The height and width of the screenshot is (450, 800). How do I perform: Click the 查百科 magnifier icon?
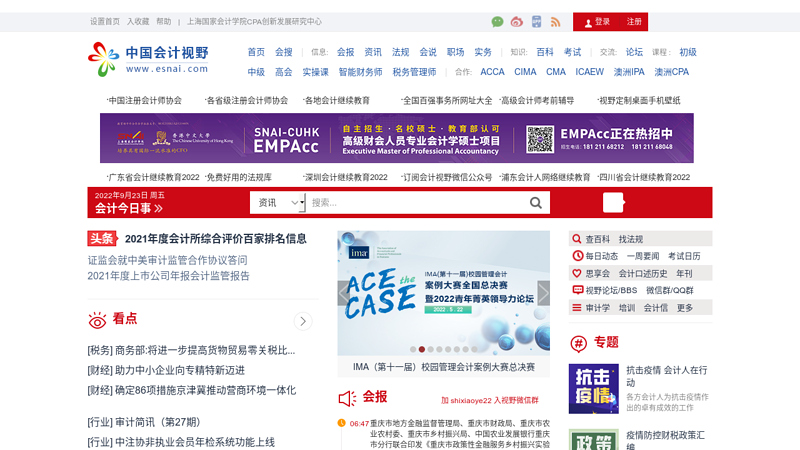click(x=577, y=239)
